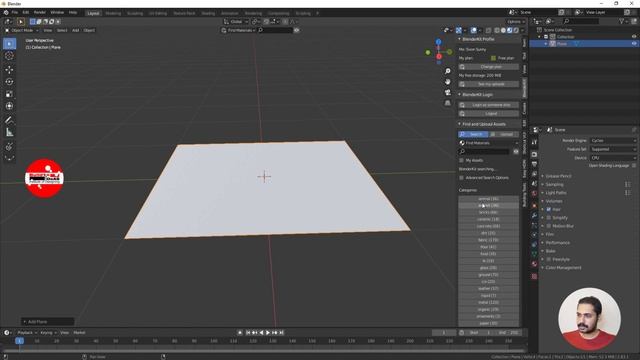640x360 pixels.
Task: Open Material properties tab icon
Action: click(x=534, y=264)
